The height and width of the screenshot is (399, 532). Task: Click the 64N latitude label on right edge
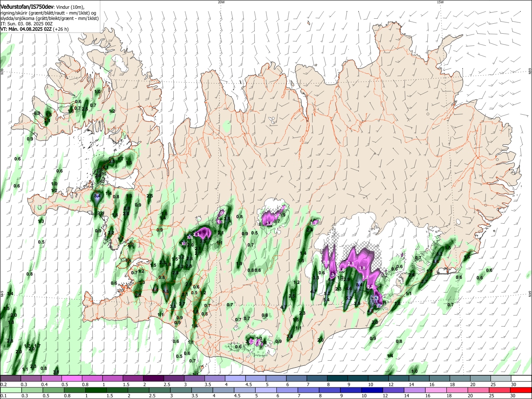coord(530,293)
